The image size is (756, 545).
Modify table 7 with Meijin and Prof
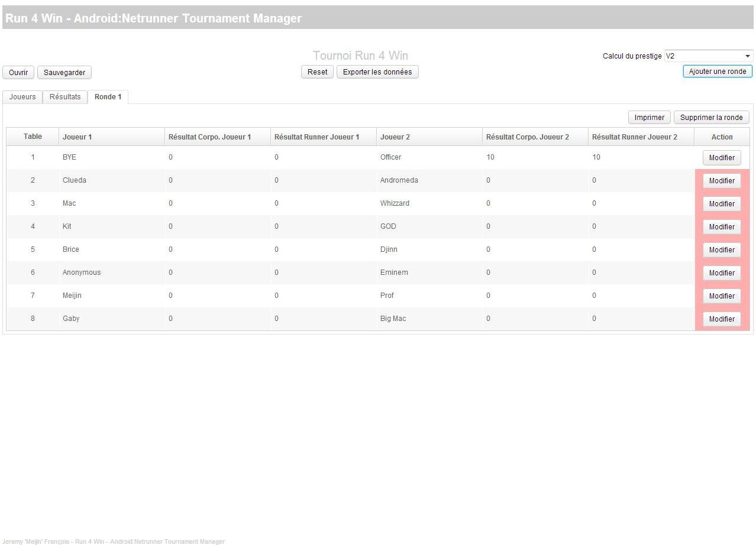(x=721, y=296)
